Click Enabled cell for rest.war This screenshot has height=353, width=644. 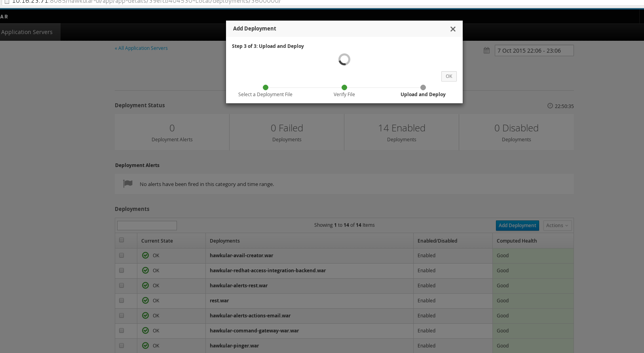click(x=453, y=301)
